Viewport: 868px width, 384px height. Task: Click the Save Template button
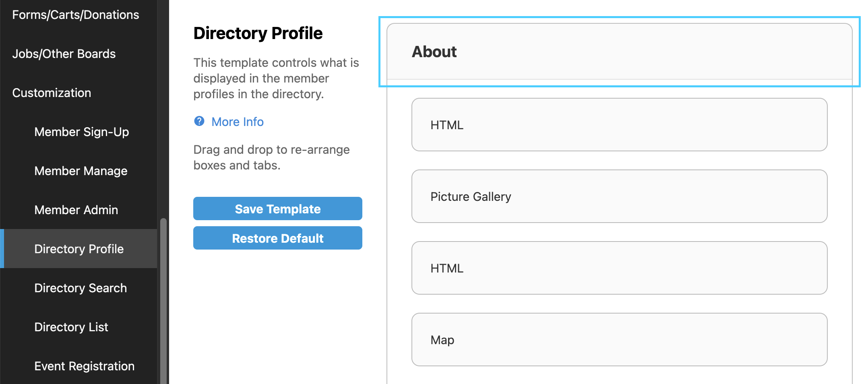277,209
